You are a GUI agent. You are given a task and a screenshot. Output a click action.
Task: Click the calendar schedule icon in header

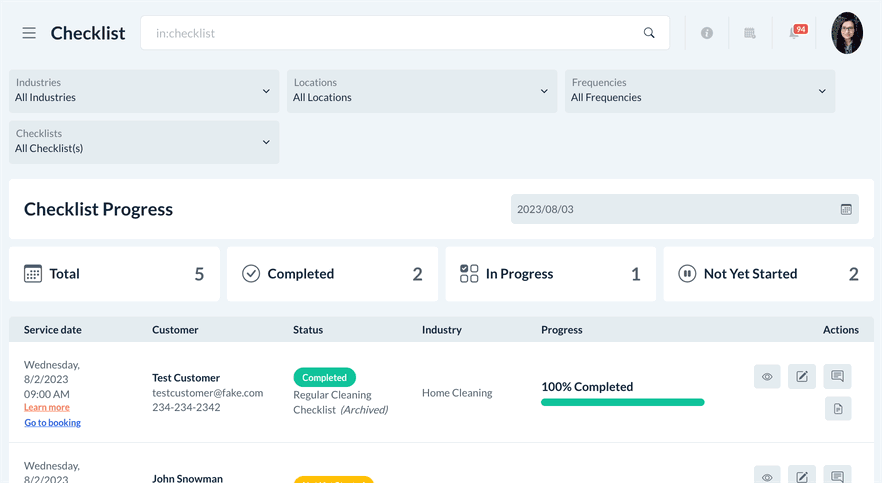tap(750, 33)
